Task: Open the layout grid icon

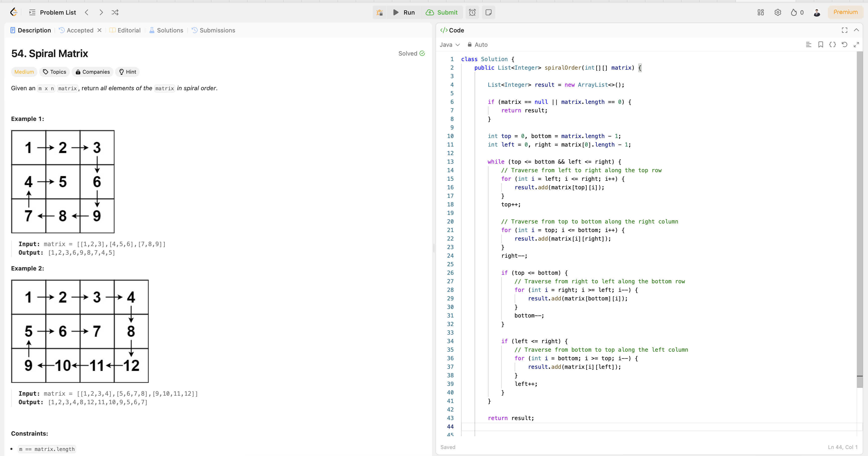Action: click(x=761, y=13)
